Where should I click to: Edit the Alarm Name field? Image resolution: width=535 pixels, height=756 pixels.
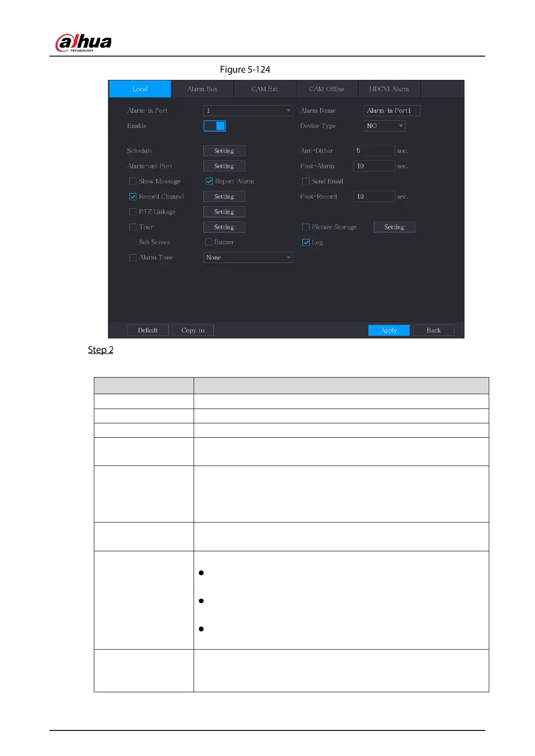click(392, 110)
